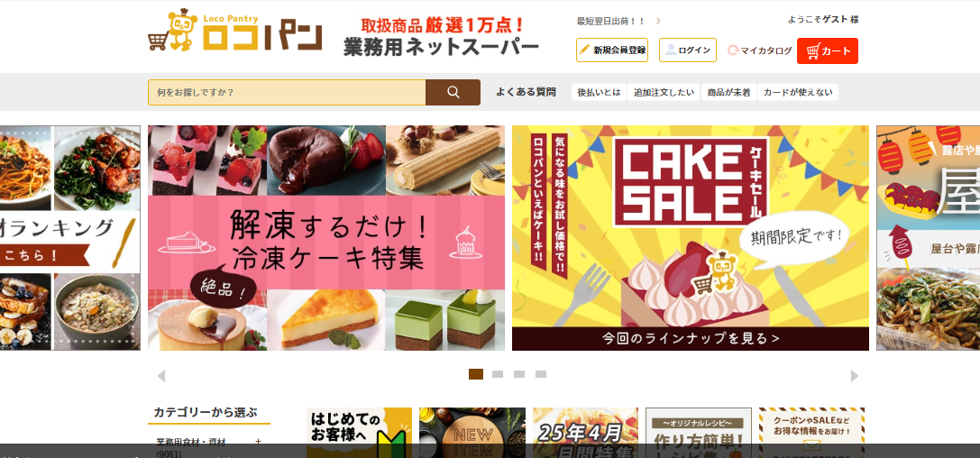980x458 pixels.
Task: Click the 商品が未着 link
Action: [x=728, y=93]
